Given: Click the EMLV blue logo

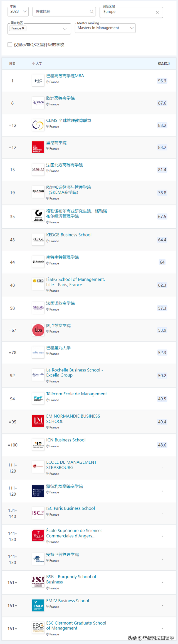Looking at the screenshot, I should (38, 605).
